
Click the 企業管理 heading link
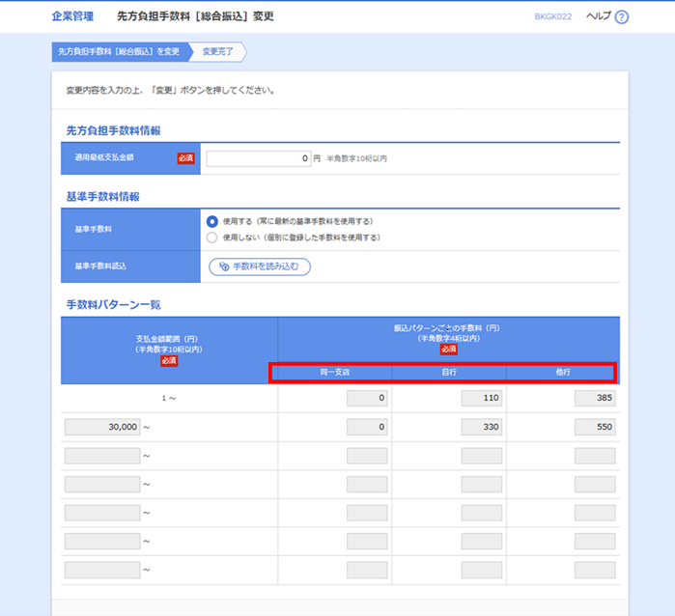click(x=72, y=16)
